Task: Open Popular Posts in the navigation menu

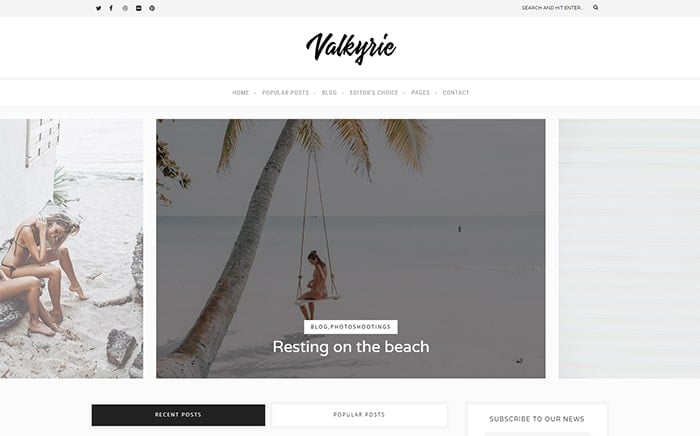Action: pos(285,93)
